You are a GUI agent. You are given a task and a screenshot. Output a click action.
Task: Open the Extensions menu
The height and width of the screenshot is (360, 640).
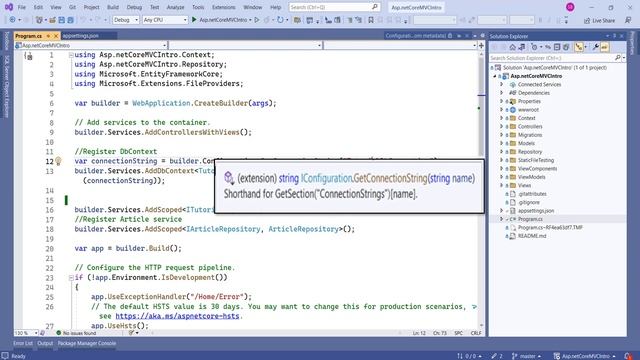point(224,7)
